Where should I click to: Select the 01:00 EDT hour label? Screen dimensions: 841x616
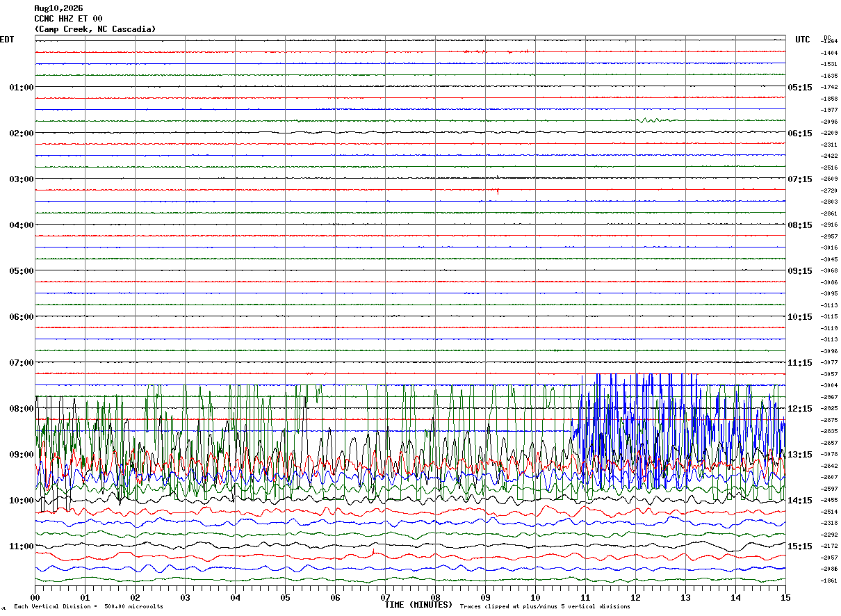22,88
